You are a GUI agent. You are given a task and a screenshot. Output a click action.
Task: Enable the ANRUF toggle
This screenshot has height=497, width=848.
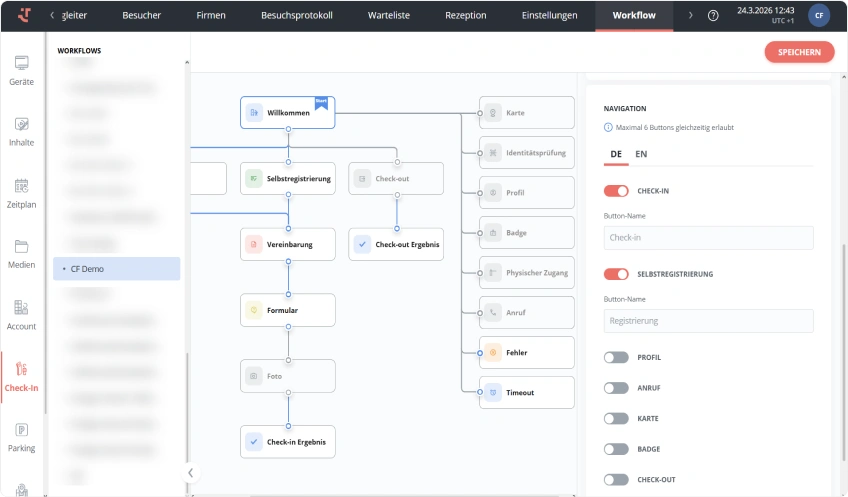point(616,388)
